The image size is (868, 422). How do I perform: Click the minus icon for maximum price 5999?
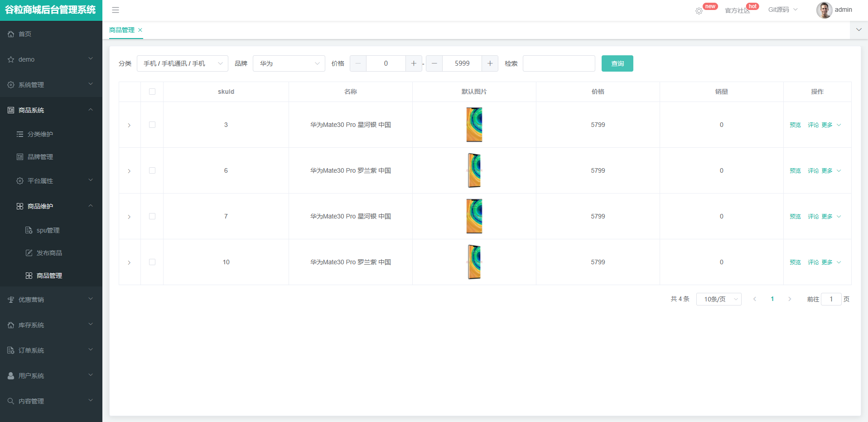coord(434,63)
